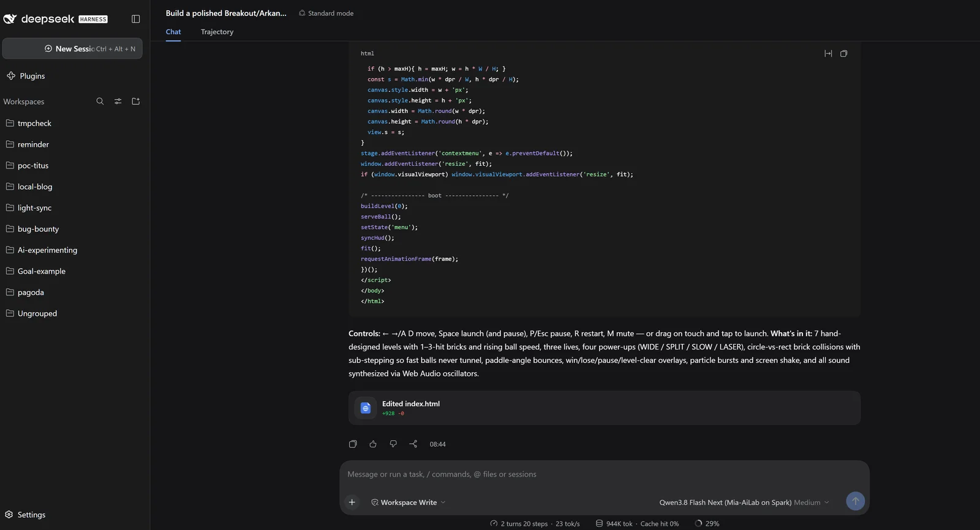Start a New Session
This screenshot has width=980, height=530.
72,49
